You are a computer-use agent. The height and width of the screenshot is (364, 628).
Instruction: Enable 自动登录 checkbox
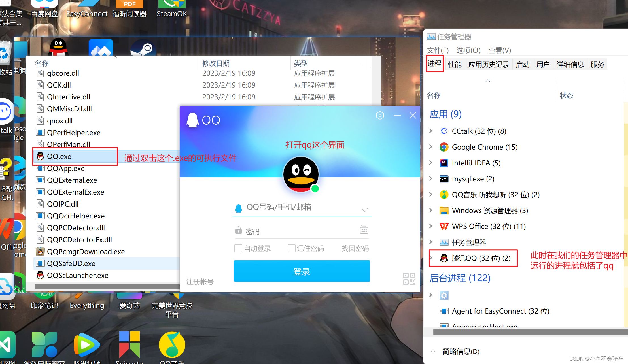coord(238,248)
